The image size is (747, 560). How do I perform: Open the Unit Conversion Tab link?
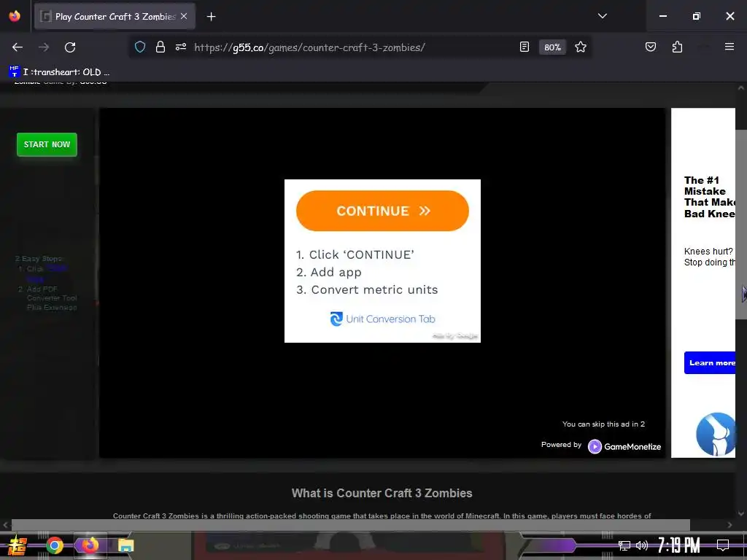tap(382, 319)
